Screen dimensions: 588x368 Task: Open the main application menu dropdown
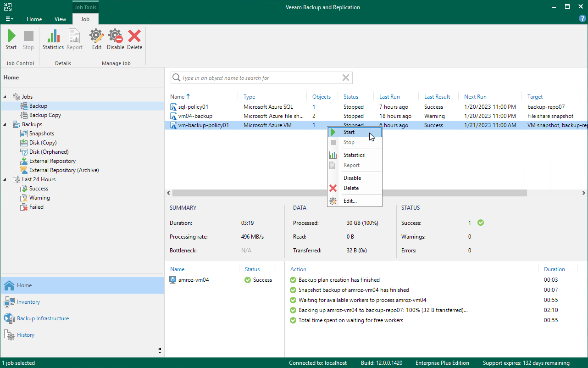coord(9,19)
